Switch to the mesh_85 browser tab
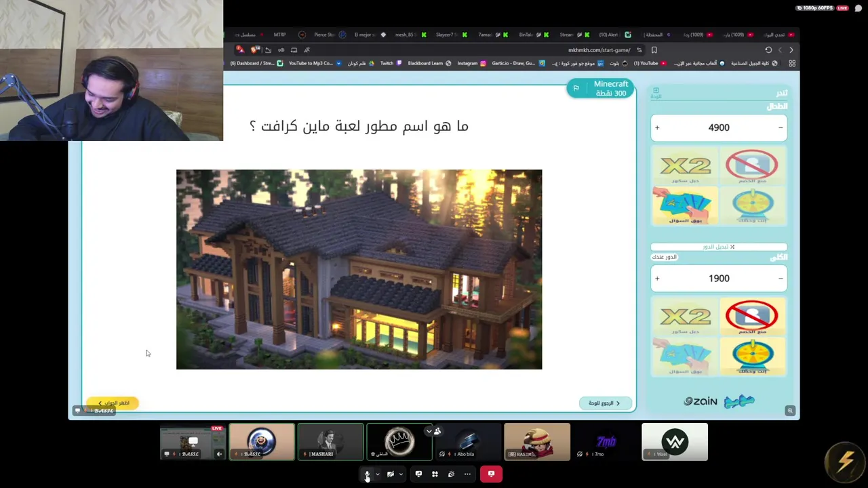The height and width of the screenshot is (488, 868). tap(410, 35)
